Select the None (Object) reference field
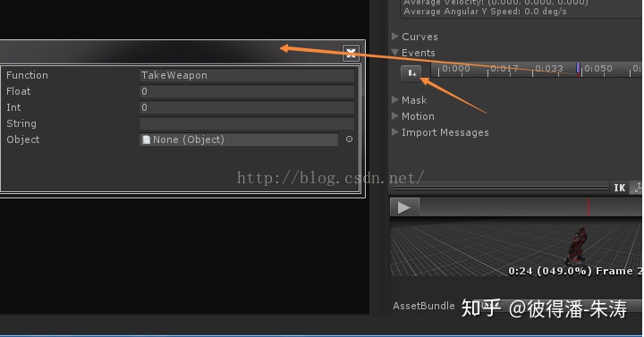 [239, 139]
